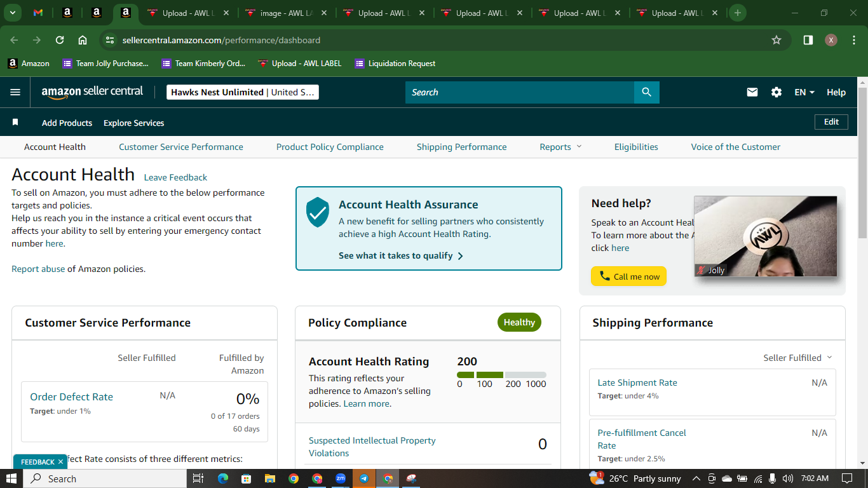Open the browser side panel icon
This screenshot has height=488, width=868.
pos(808,40)
